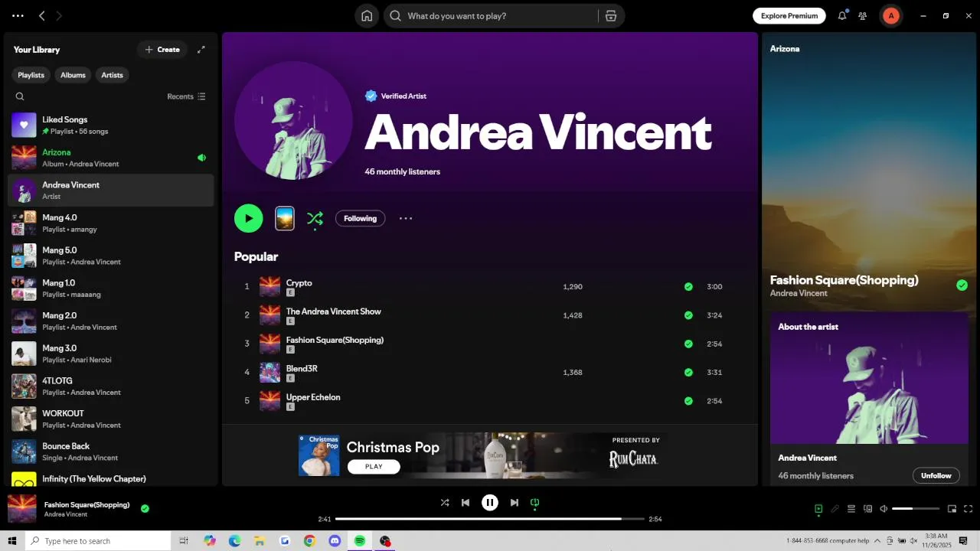The image size is (980, 551).
Task: Open the Lyrics microphone icon
Action: pyautogui.click(x=835, y=509)
